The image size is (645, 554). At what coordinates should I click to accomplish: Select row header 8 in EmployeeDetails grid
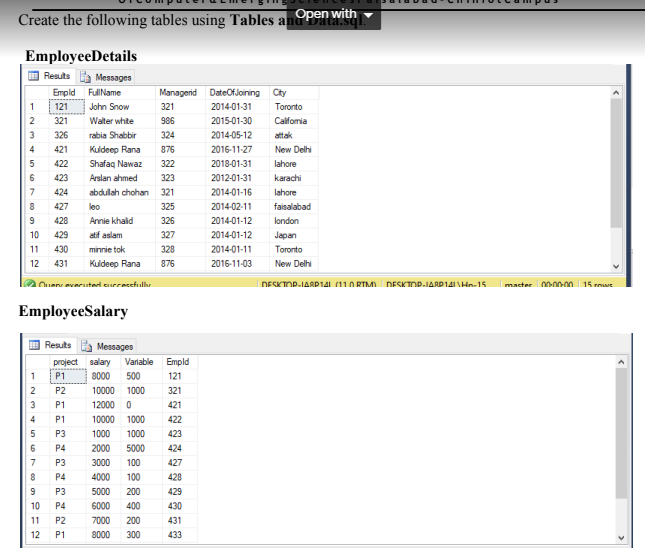click(x=37, y=206)
